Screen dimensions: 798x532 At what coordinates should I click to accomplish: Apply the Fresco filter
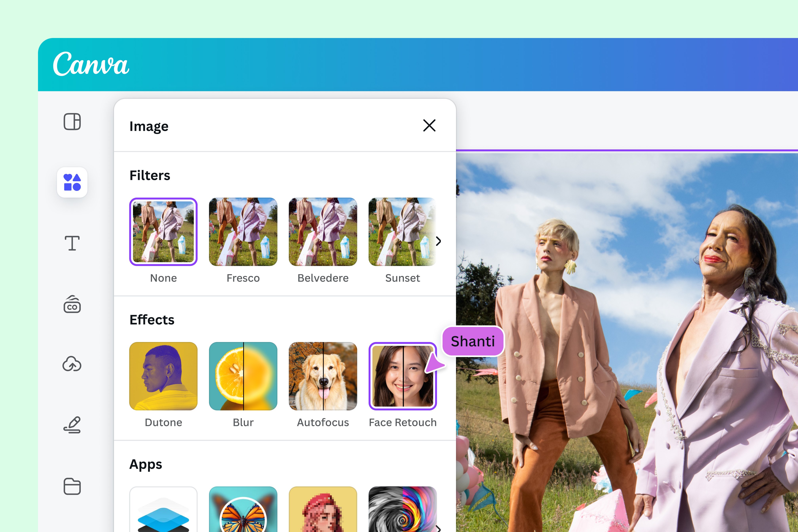[x=243, y=232]
